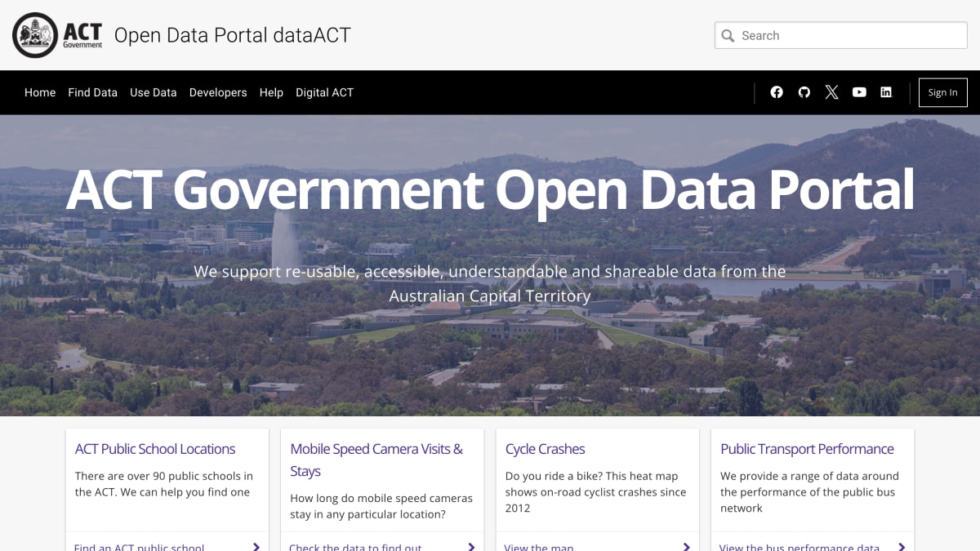
Task: Click the chevron next to 'Check the data to find out'
Action: coord(471,547)
